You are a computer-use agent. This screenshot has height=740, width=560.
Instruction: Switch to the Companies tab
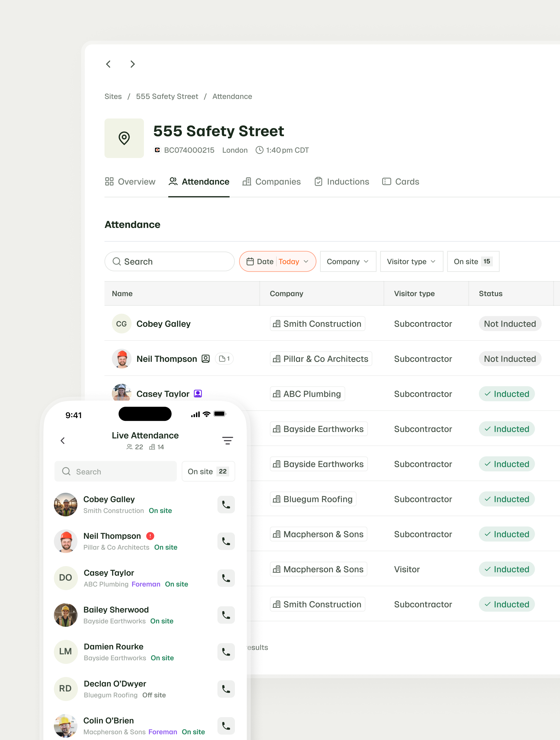271,182
